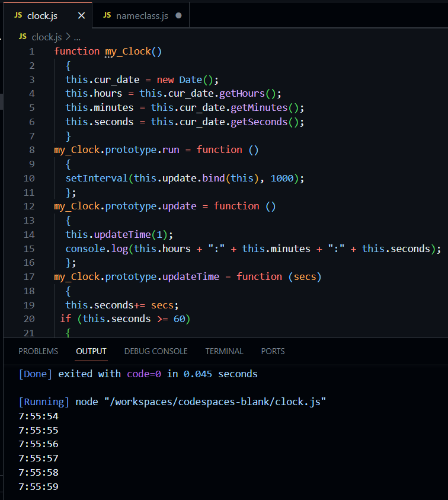448x500 pixels.
Task: Click getSeconds call on line 6
Action: tap(264, 122)
